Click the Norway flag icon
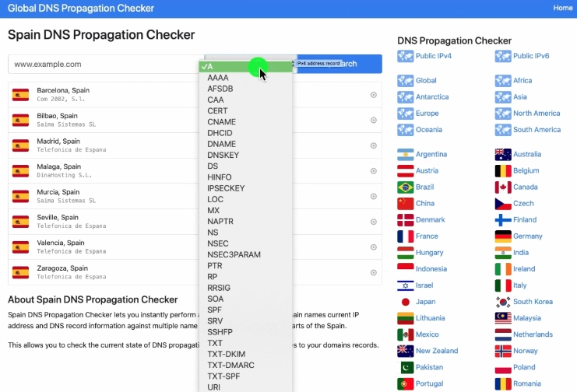Viewport: 577px width, 392px height. pos(503,352)
